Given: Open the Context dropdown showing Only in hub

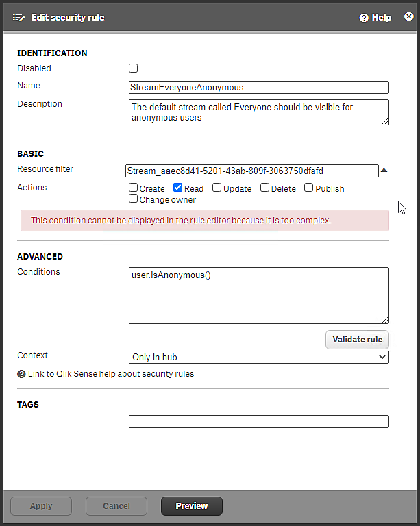Looking at the screenshot, I should (x=258, y=357).
